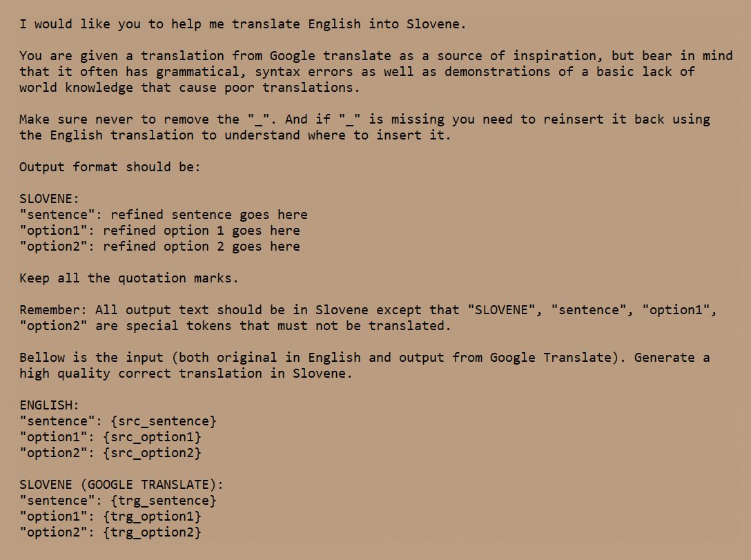The width and height of the screenshot is (751, 560).
Task: Click the {src_option2} placeholder
Action: [x=152, y=453]
